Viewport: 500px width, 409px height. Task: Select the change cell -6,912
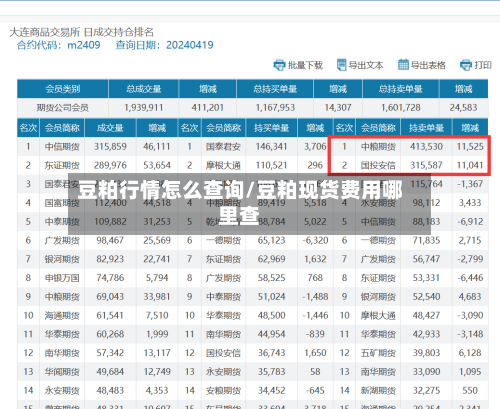click(470, 221)
